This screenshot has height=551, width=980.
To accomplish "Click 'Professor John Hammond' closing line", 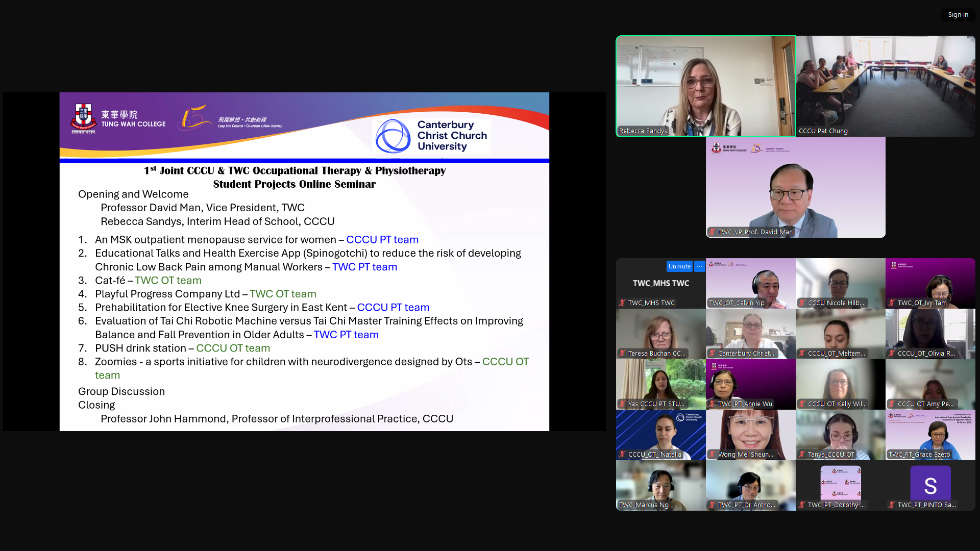I will [277, 419].
